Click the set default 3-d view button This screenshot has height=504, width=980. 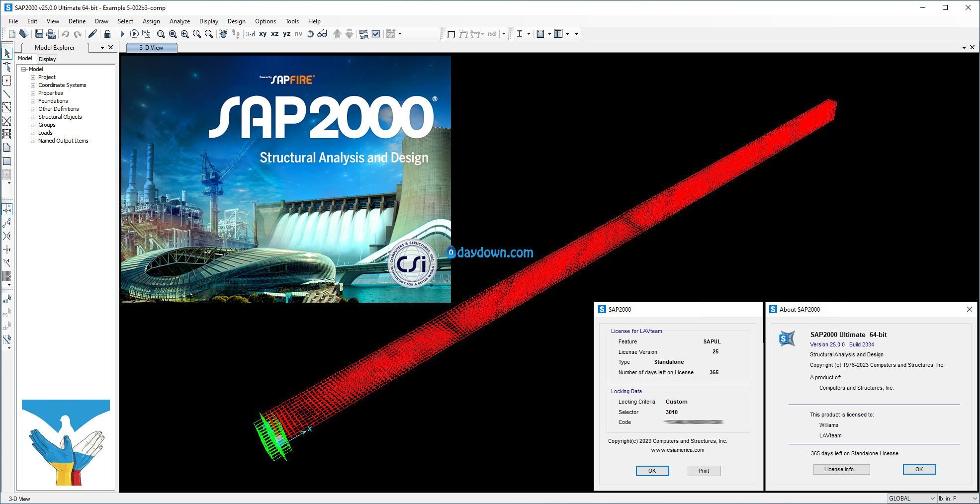[x=251, y=34]
